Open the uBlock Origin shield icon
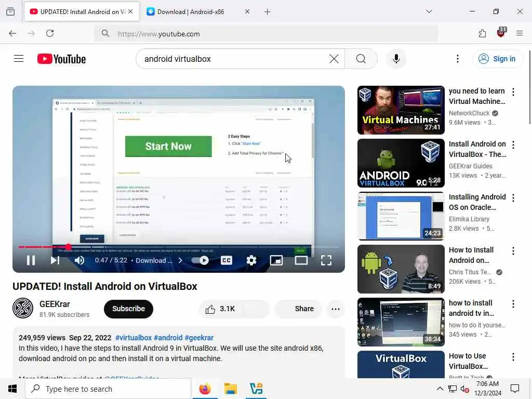The width and height of the screenshot is (532, 399). [x=501, y=33]
